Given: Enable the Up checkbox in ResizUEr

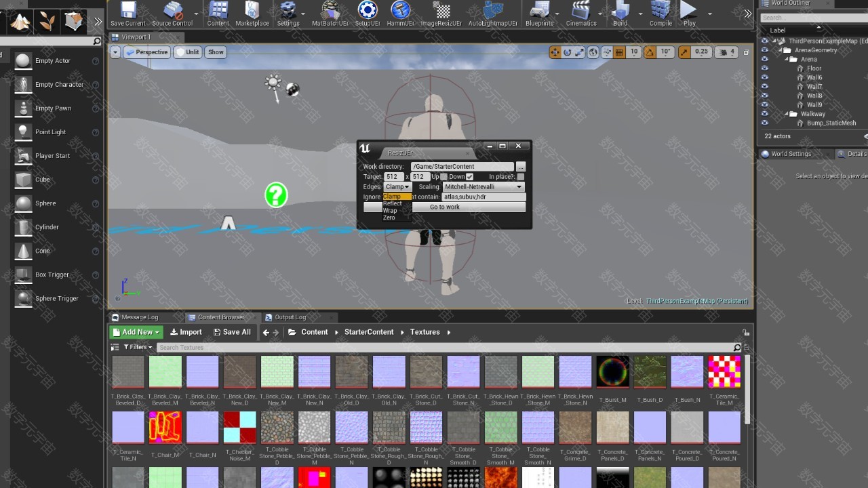Looking at the screenshot, I should point(444,177).
